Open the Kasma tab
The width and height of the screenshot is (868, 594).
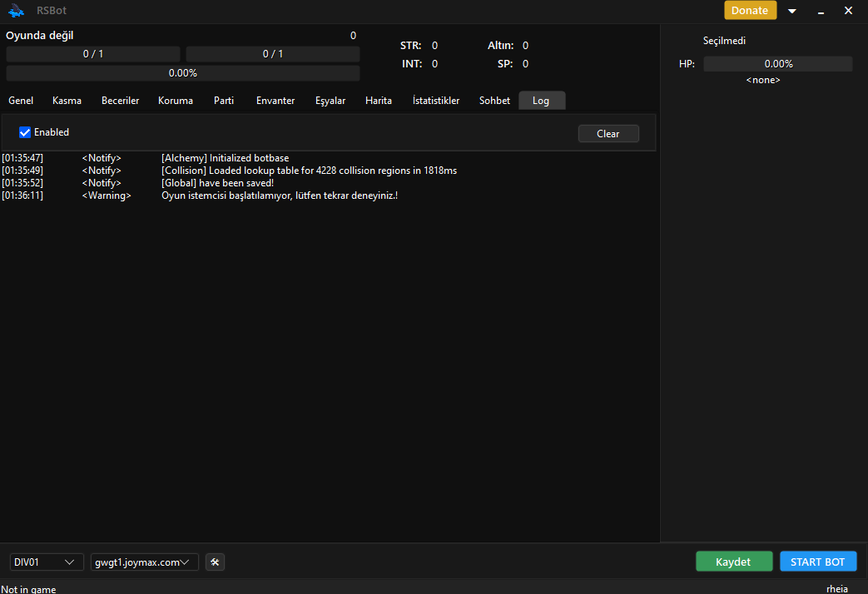67,100
